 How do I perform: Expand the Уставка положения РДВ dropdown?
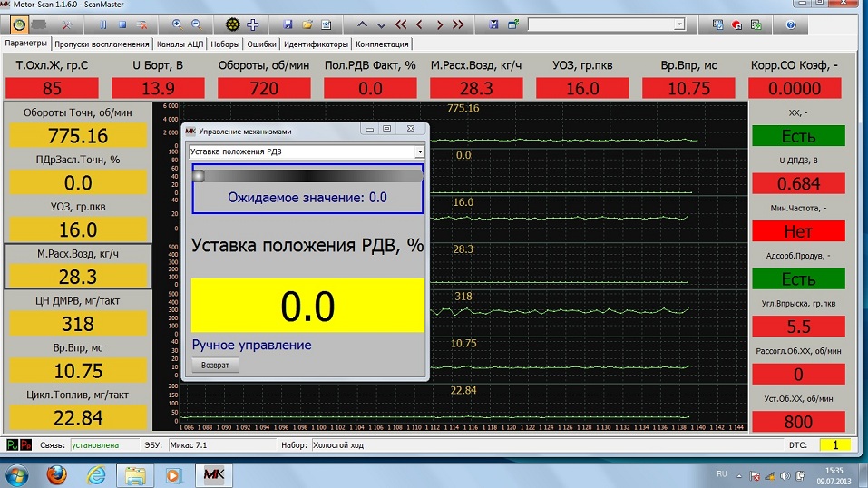pos(420,151)
